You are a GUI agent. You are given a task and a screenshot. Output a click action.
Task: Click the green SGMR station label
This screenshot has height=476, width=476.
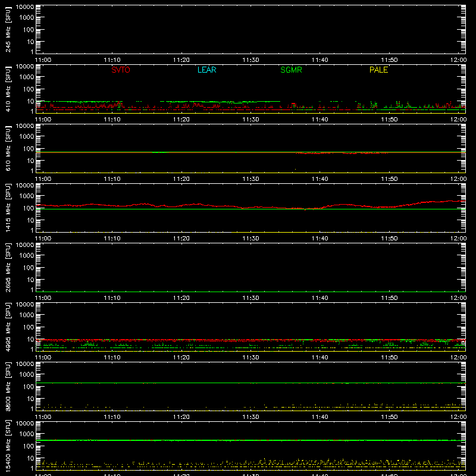(291, 70)
